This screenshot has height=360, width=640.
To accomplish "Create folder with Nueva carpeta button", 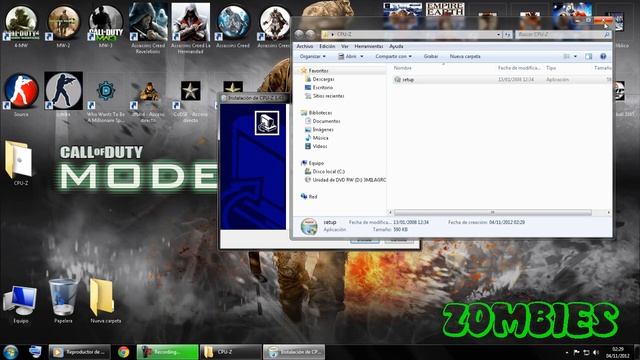I will 465,56.
